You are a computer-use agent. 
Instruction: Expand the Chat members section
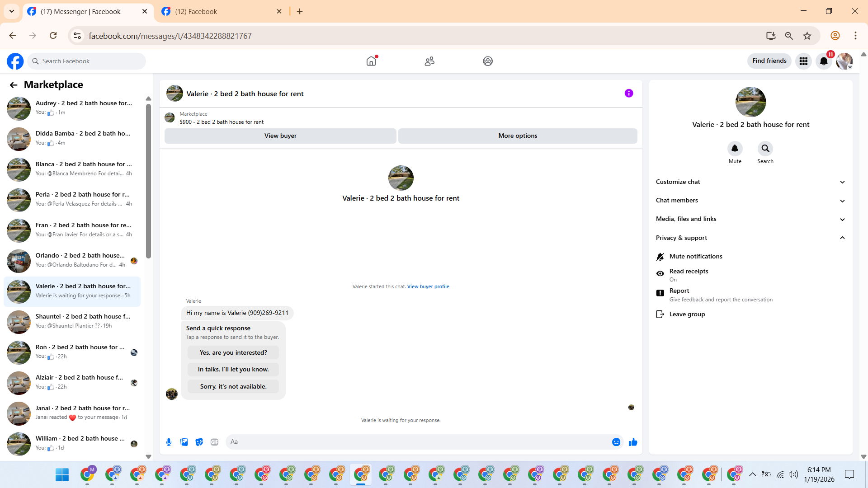(x=750, y=200)
